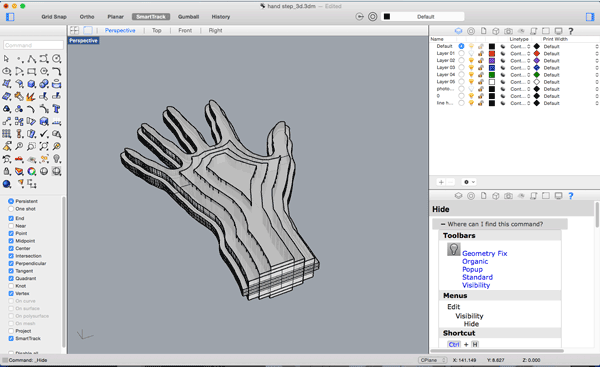Select the Perspective viewport tab

click(x=120, y=30)
